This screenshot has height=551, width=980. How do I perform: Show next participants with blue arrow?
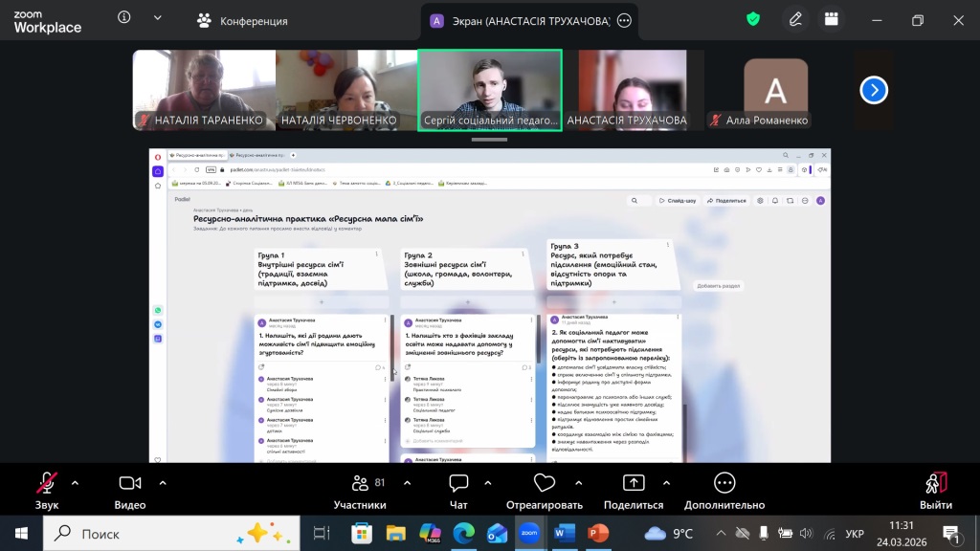[873, 90]
